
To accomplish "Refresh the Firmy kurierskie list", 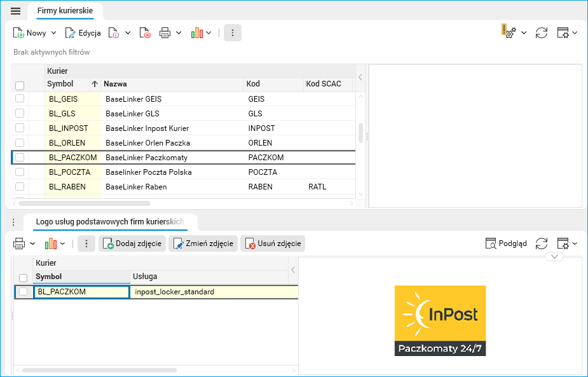I will pos(542,33).
